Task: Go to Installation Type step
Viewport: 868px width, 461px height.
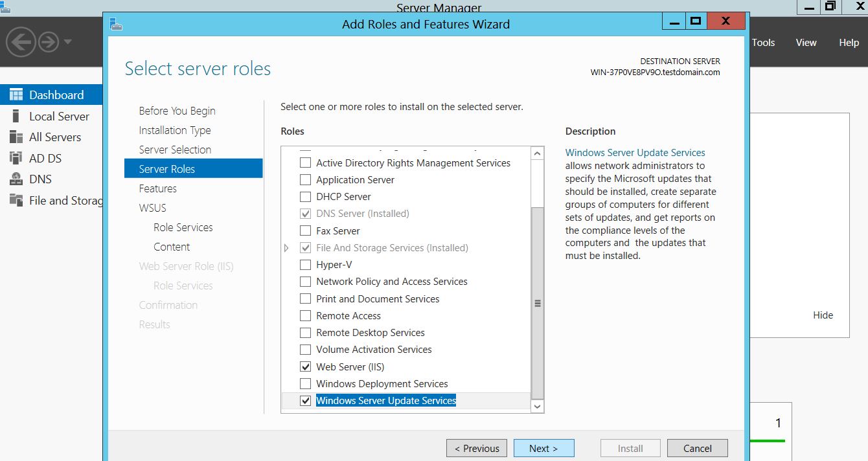Action: 175,130
